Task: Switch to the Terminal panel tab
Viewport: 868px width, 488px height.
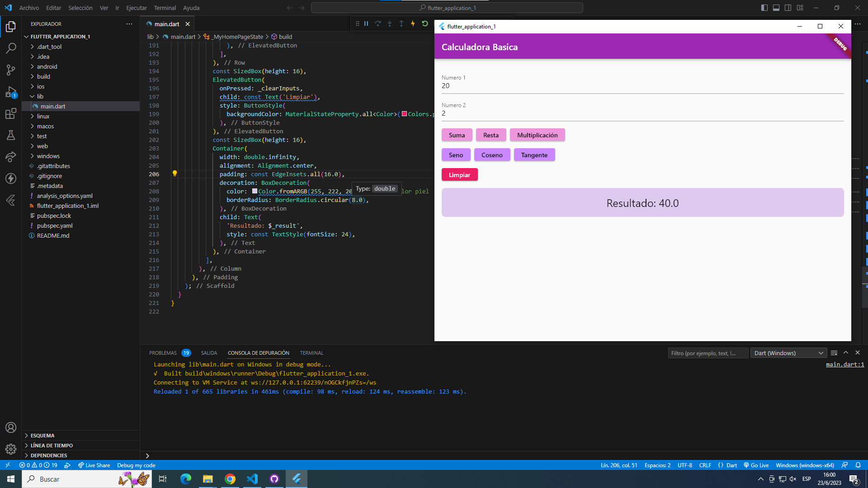Action: [311, 353]
